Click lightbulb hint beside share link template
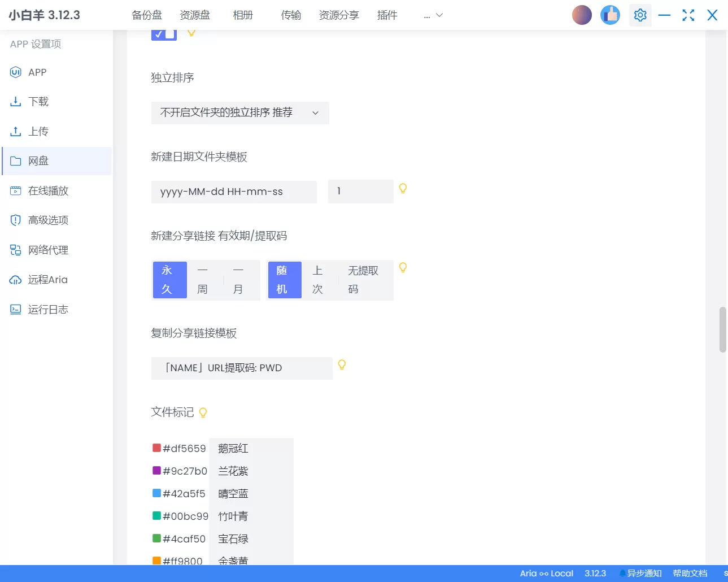Screen dimensions: 728x582 (342, 365)
